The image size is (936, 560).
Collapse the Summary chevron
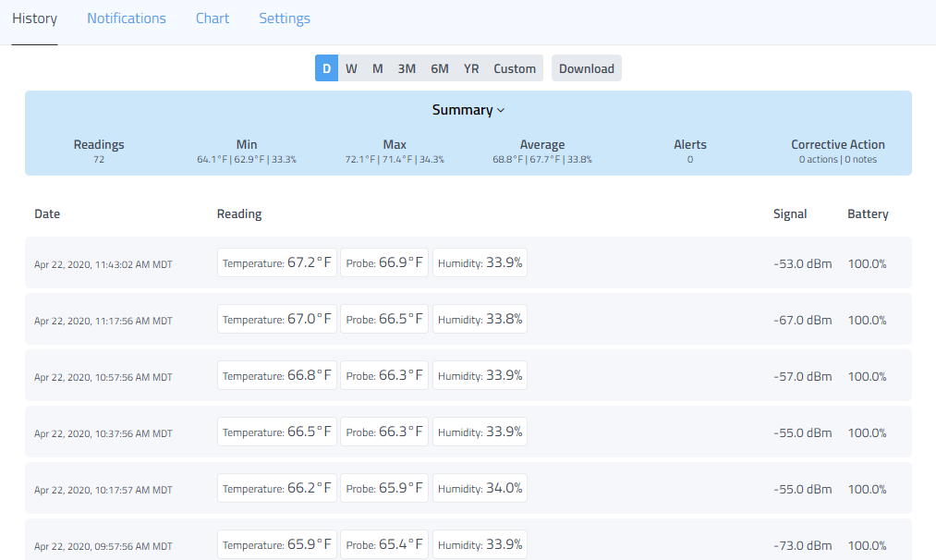(468, 110)
